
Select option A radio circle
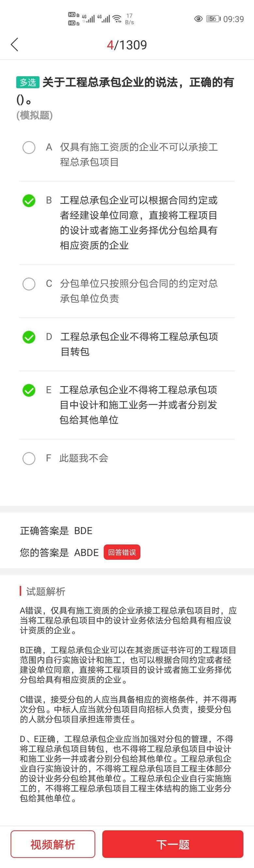click(29, 147)
